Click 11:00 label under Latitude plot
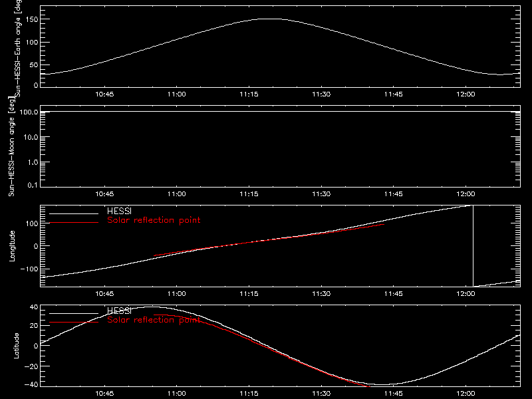 point(177,394)
